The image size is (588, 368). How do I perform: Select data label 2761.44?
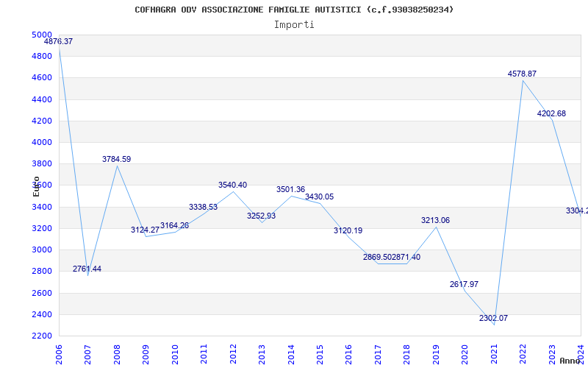[87, 269]
